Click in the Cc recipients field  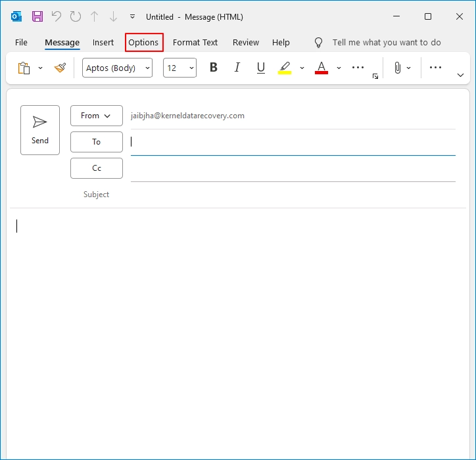tap(293, 168)
